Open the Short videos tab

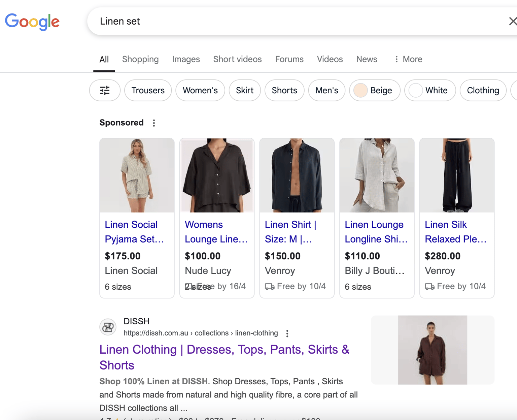coord(237,59)
